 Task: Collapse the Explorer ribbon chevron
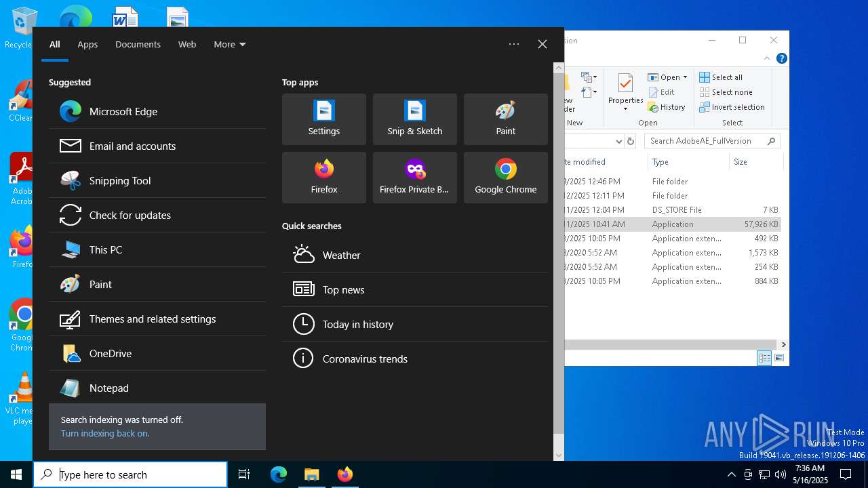click(767, 59)
